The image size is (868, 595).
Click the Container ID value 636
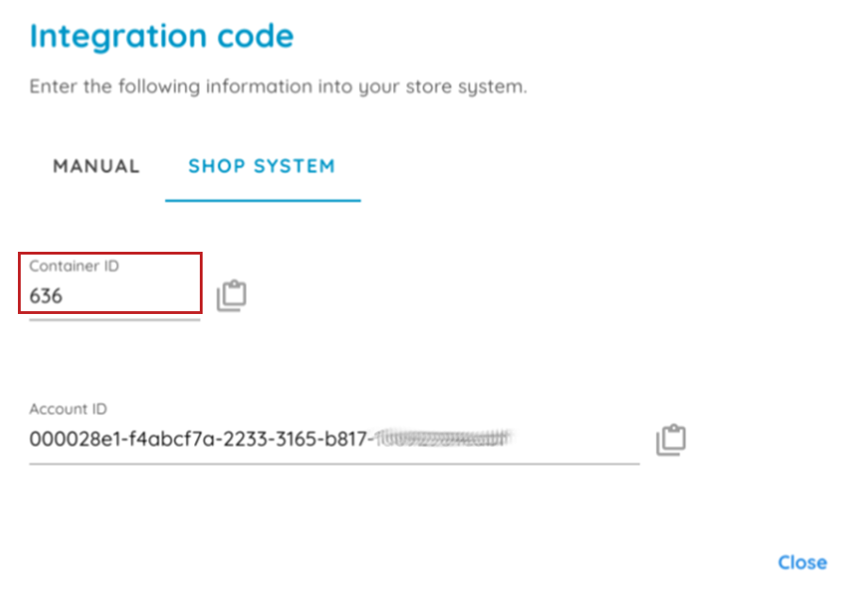[x=46, y=296]
